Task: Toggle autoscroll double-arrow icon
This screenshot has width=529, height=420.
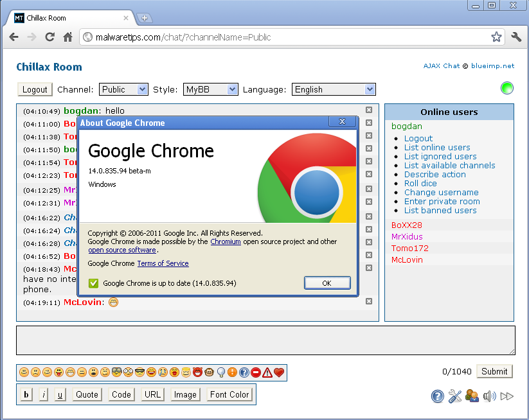Action: coord(507,396)
